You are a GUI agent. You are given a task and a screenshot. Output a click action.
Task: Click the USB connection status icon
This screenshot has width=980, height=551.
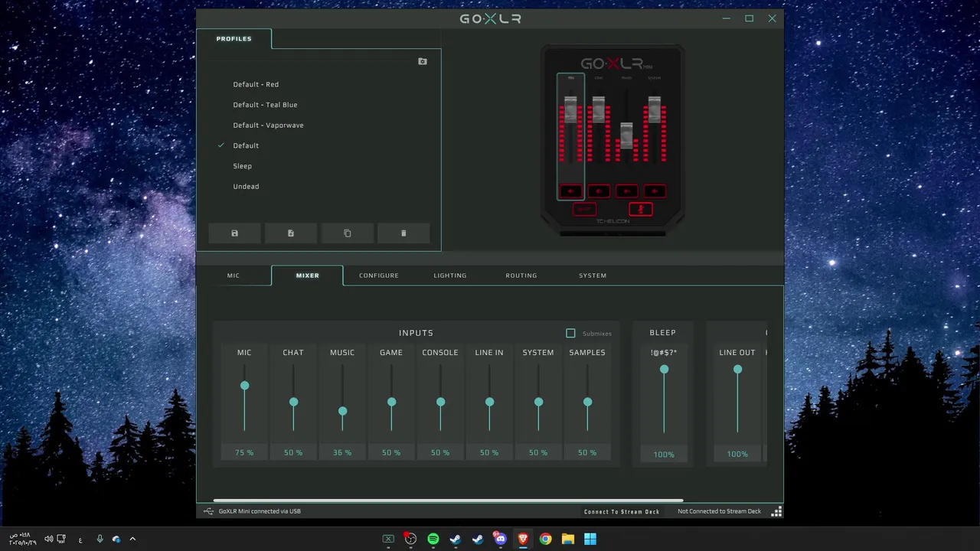pos(208,511)
